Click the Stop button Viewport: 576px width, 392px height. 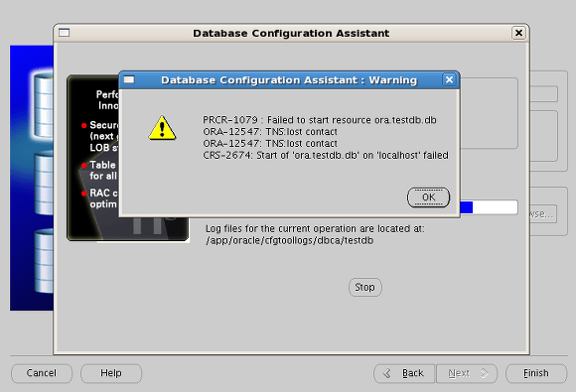[365, 287]
